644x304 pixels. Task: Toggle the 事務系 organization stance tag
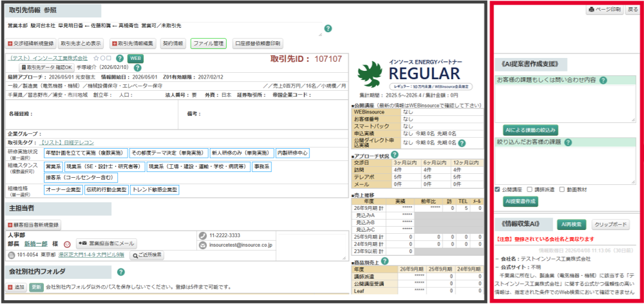261,167
